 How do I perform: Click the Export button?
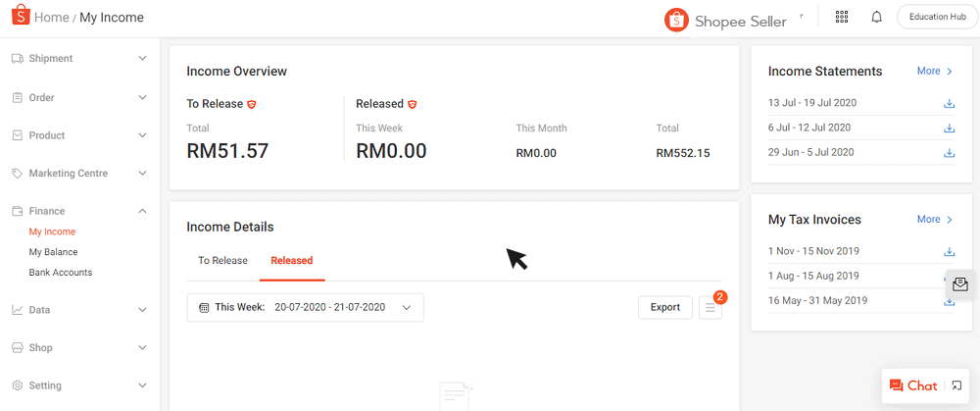[664, 307]
